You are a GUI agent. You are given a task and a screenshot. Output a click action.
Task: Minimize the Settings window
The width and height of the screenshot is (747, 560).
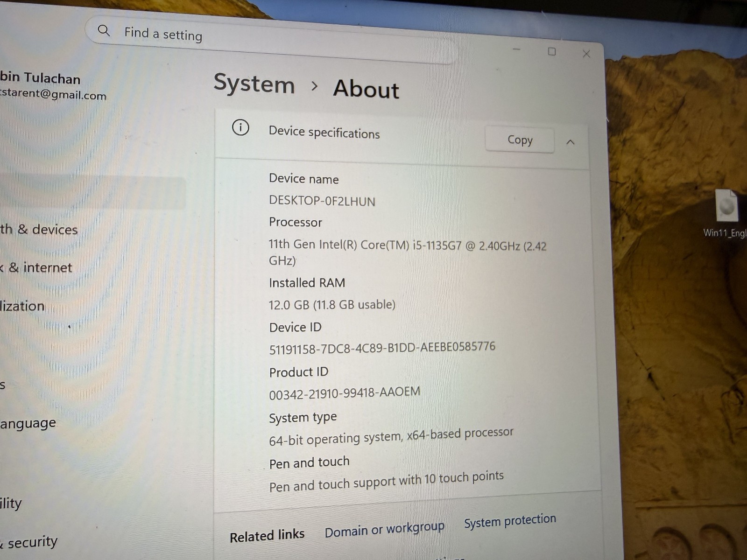516,49
